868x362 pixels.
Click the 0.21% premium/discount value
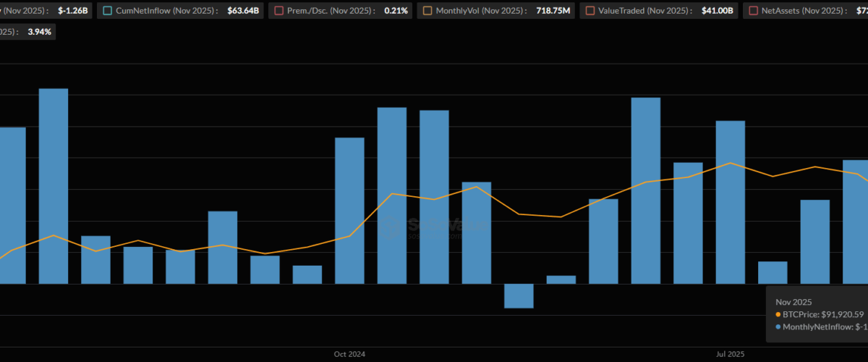coord(396,11)
